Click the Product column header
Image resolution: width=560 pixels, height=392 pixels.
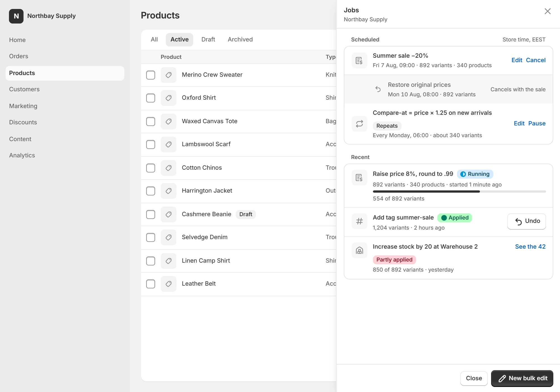tap(171, 57)
